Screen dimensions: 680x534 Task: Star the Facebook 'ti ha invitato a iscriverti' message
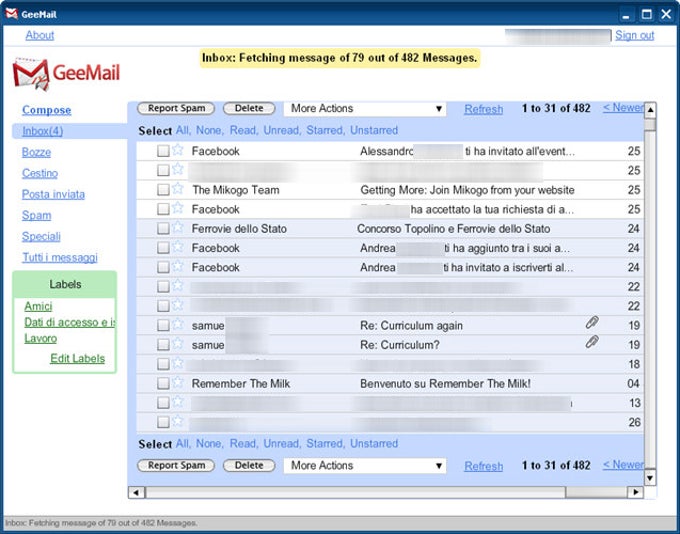point(177,266)
